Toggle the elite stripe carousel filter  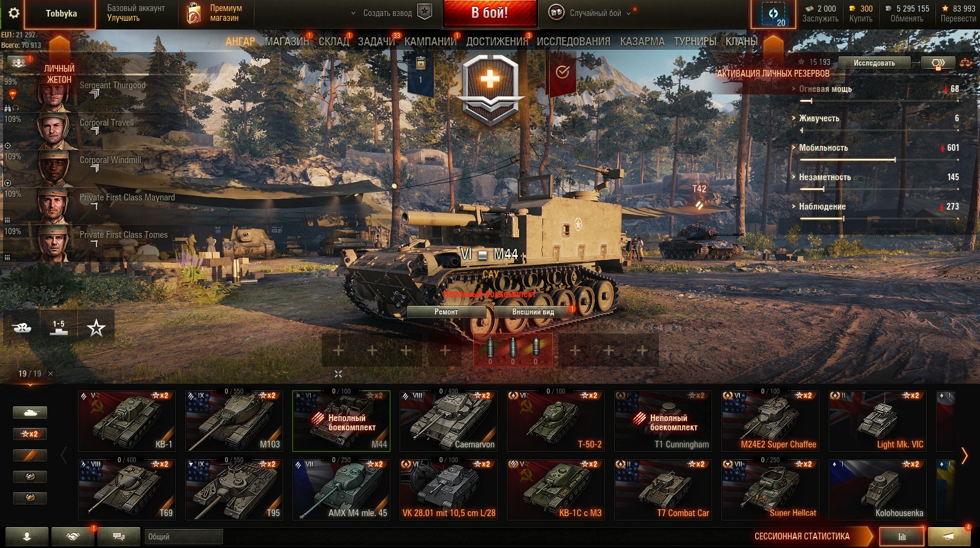[29, 455]
